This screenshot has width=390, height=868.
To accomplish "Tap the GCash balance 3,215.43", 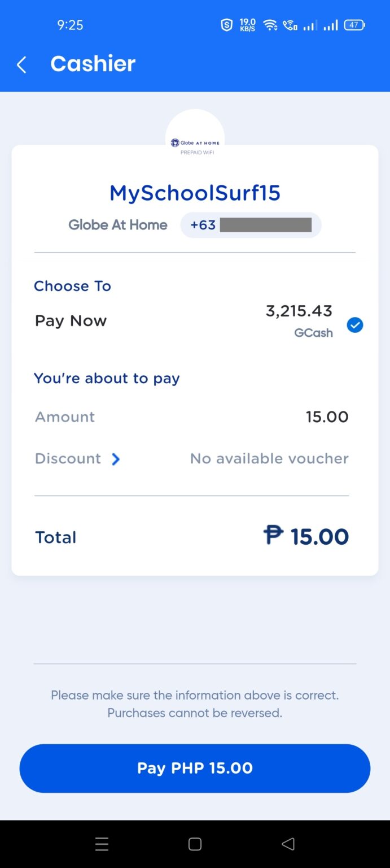I will point(299,310).
